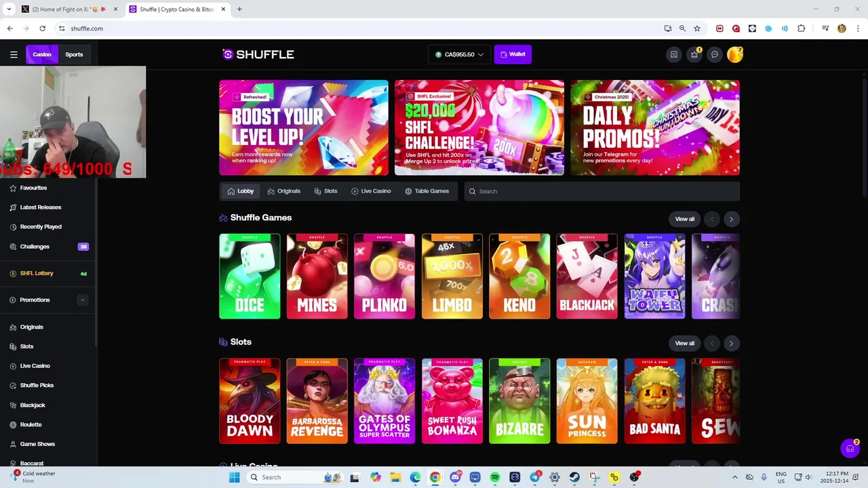Open the rewards gift icon
This screenshot has width=868, height=488.
click(694, 54)
